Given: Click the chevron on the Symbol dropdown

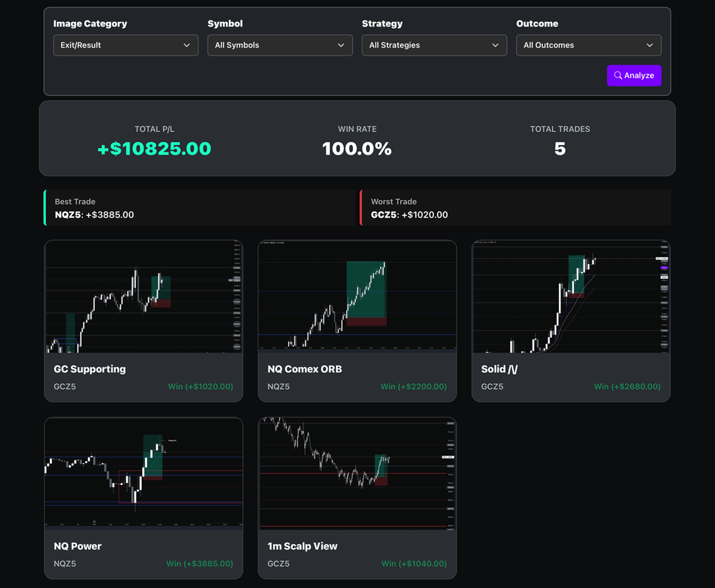Looking at the screenshot, I should point(340,45).
